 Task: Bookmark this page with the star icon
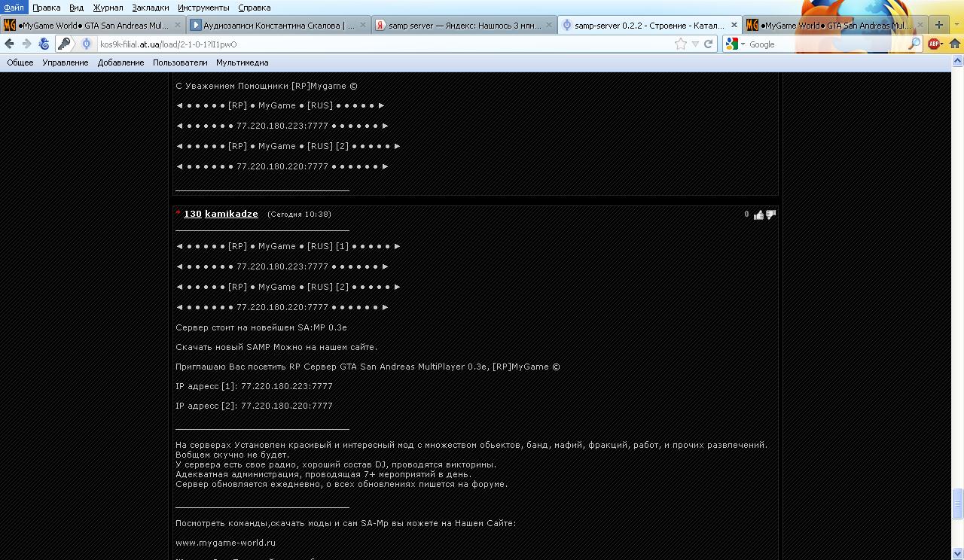click(681, 44)
